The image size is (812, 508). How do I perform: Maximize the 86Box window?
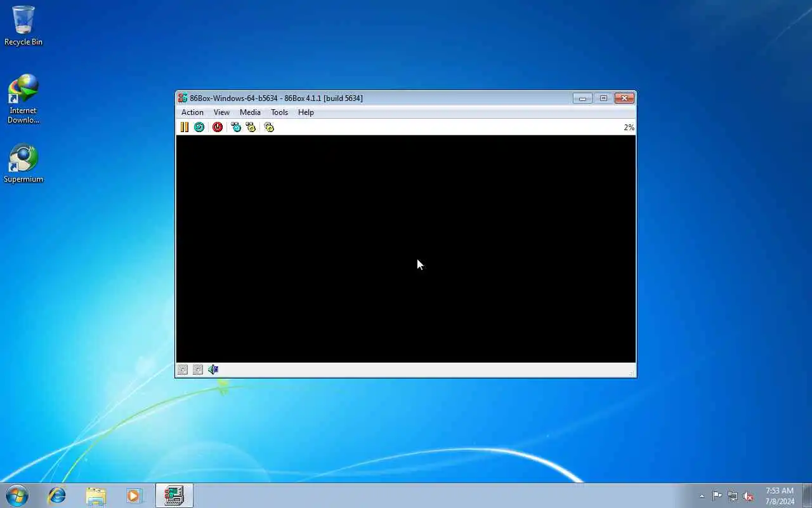(x=603, y=98)
